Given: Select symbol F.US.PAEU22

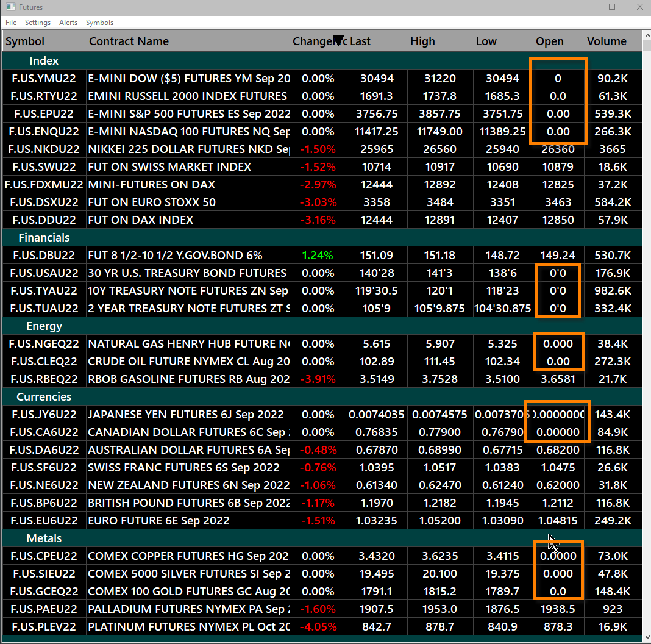Looking at the screenshot, I should coord(44,609).
